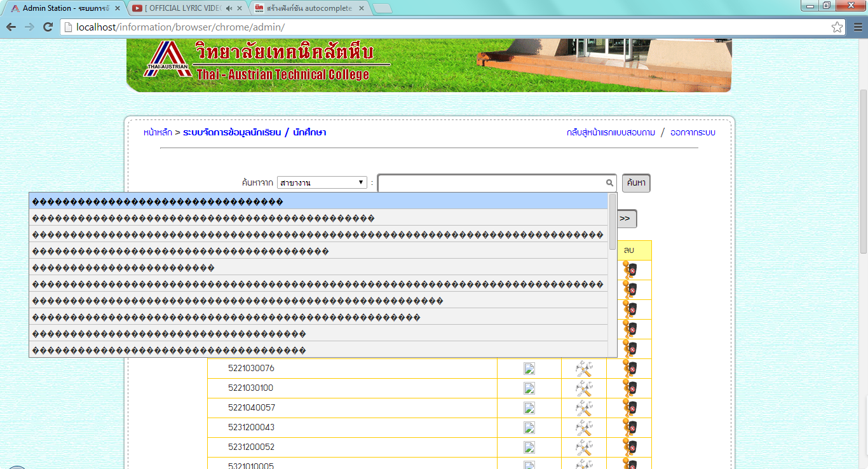
Task: Click the browser forward arrow
Action: pyautogui.click(x=29, y=27)
